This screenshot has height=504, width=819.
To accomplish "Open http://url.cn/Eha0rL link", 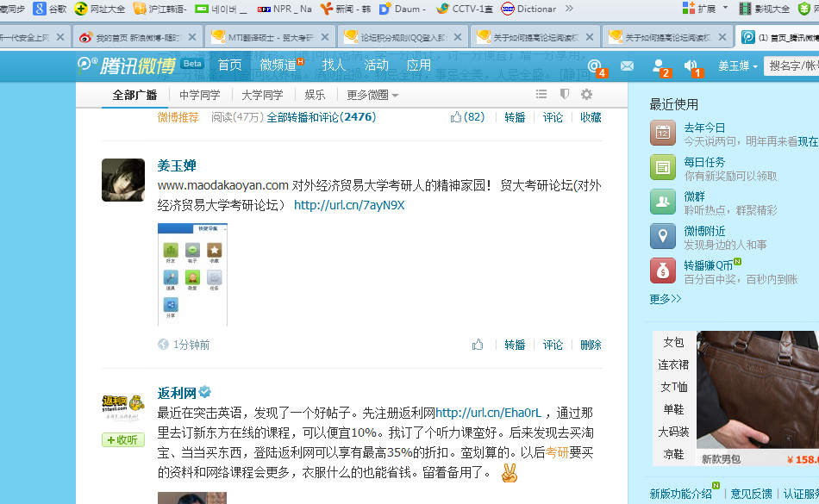I will (x=488, y=413).
